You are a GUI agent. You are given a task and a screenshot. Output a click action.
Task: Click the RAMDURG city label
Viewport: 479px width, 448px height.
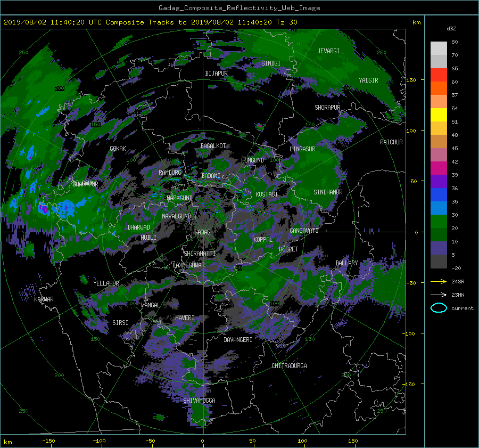[x=170, y=173]
